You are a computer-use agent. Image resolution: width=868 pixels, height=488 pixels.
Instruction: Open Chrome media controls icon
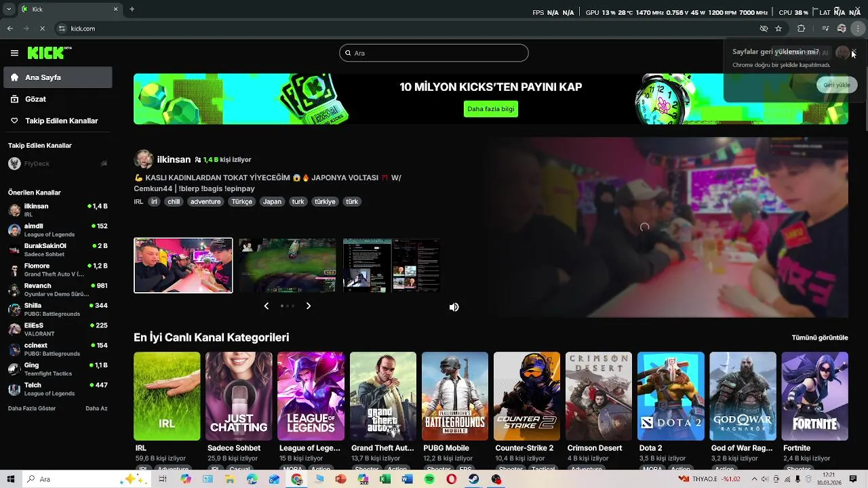pyautogui.click(x=825, y=28)
